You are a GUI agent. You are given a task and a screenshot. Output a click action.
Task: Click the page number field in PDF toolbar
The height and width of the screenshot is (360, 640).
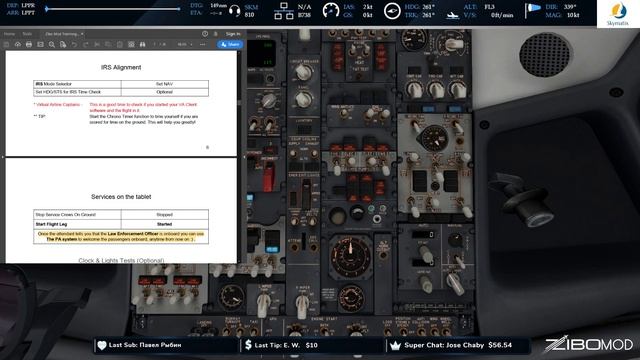(x=155, y=44)
